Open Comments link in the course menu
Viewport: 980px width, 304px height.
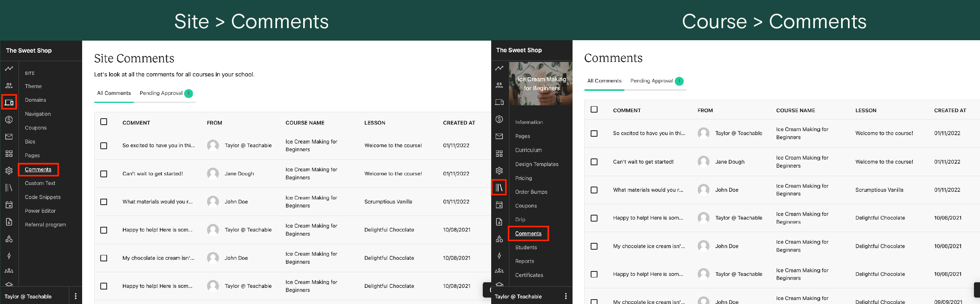coord(528,233)
